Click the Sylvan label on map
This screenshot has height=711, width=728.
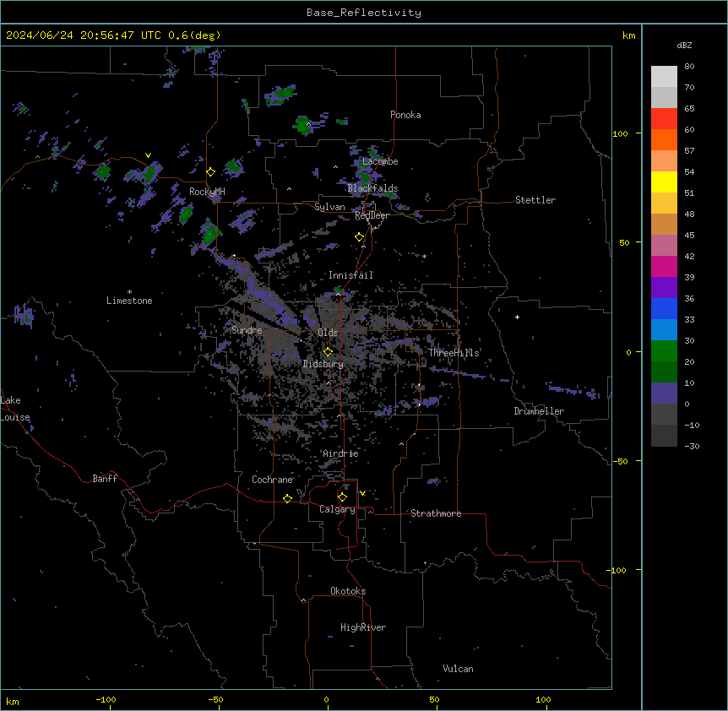329,207
